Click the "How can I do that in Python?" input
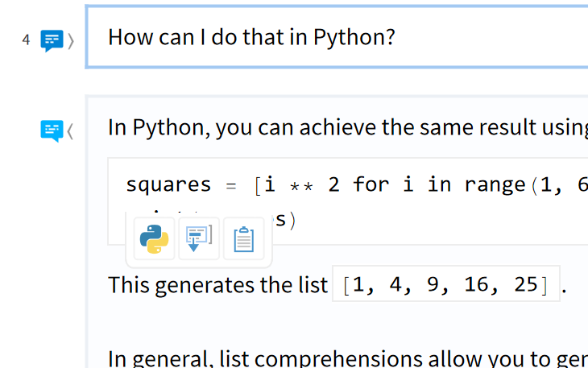Screen dimensions: 588x368 pos(337,37)
